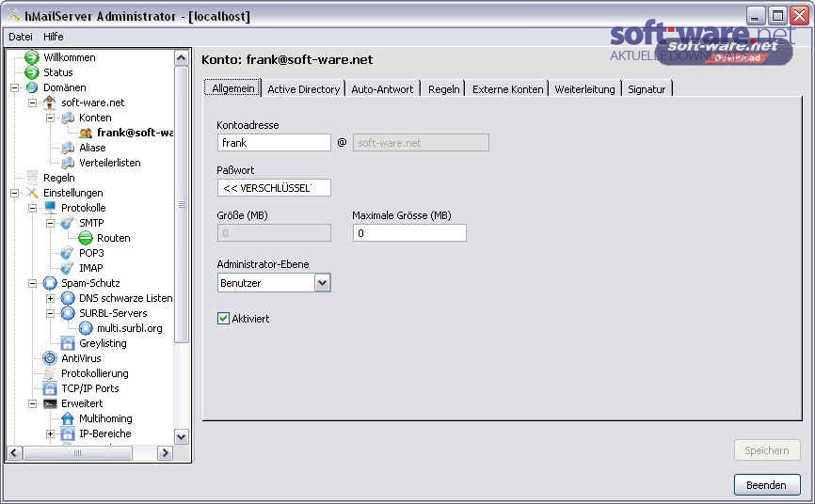
Task: Collapse the SMTP node
Action: [x=51, y=224]
